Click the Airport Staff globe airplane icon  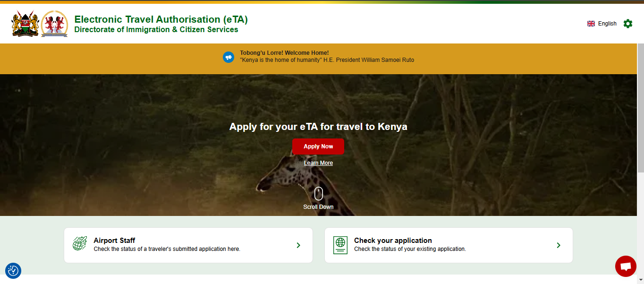click(x=80, y=244)
